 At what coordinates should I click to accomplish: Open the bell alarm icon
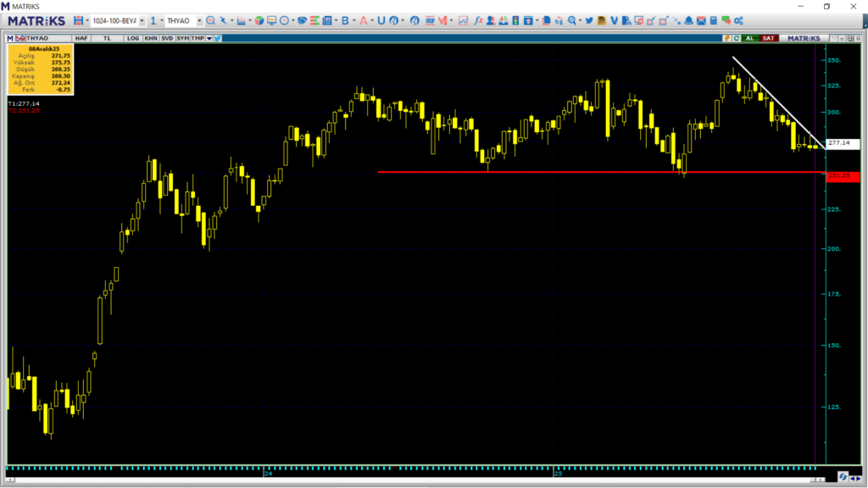pyautogui.click(x=688, y=20)
